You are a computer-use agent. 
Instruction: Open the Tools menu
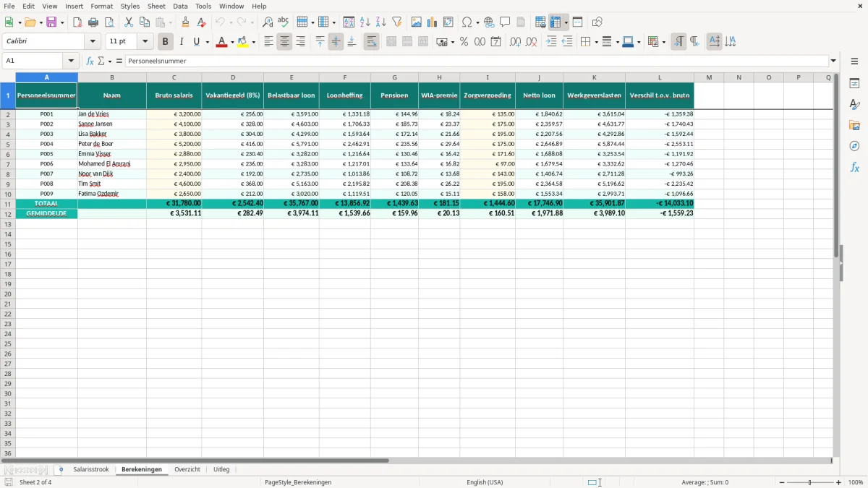pyautogui.click(x=203, y=6)
